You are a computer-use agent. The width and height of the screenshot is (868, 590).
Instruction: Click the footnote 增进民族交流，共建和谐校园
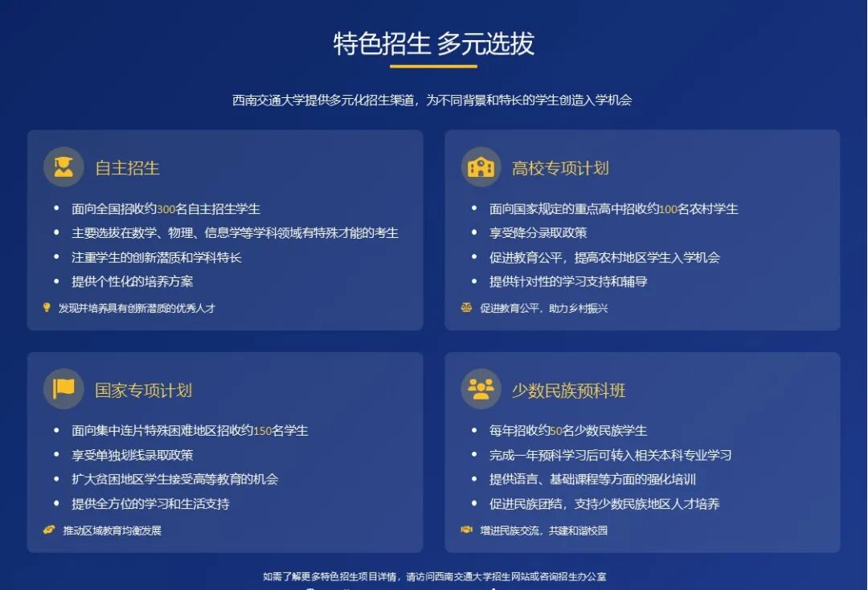543,531
